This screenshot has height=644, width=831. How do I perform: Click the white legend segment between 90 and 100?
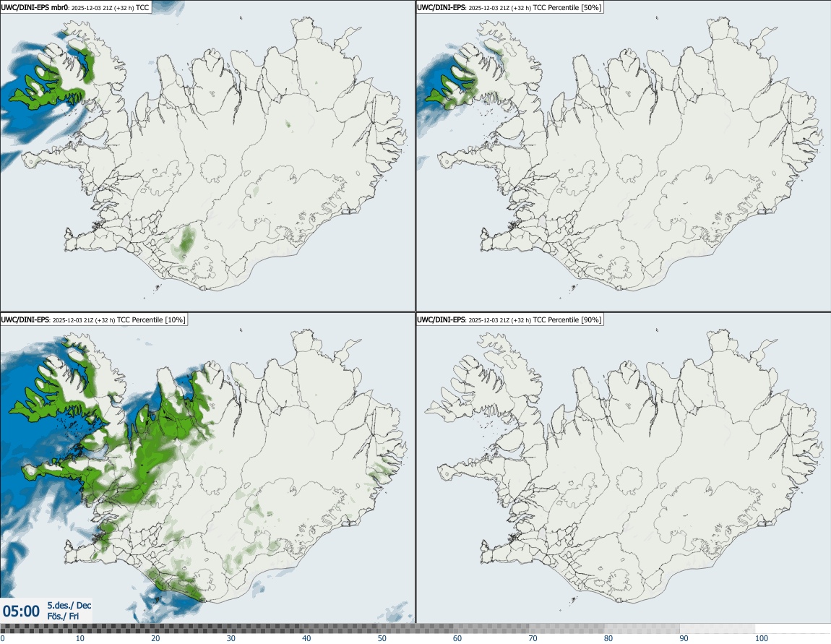pyautogui.click(x=718, y=629)
